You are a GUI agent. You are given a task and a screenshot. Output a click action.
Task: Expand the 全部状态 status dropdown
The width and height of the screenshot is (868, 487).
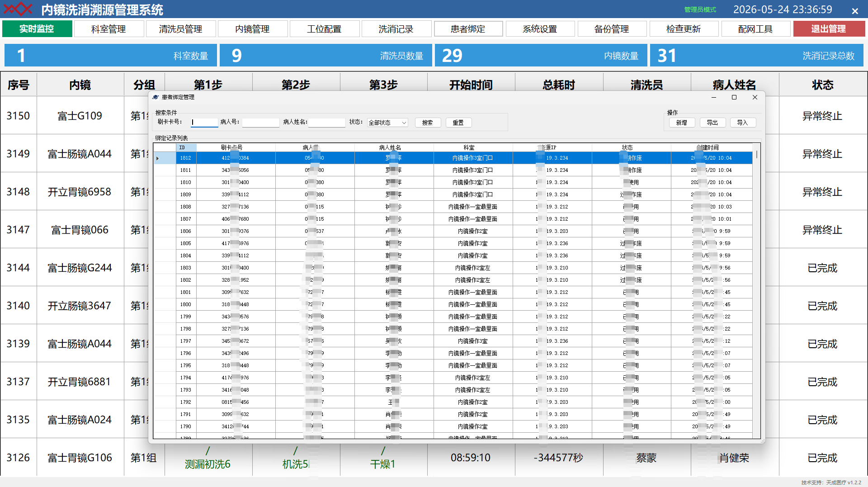tap(387, 123)
